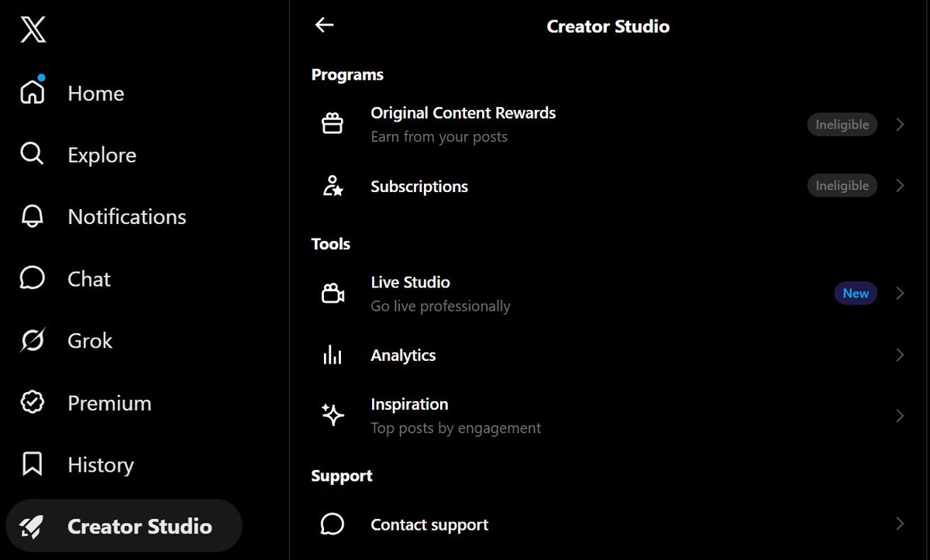Click the Live Studio camera icon

(332, 294)
